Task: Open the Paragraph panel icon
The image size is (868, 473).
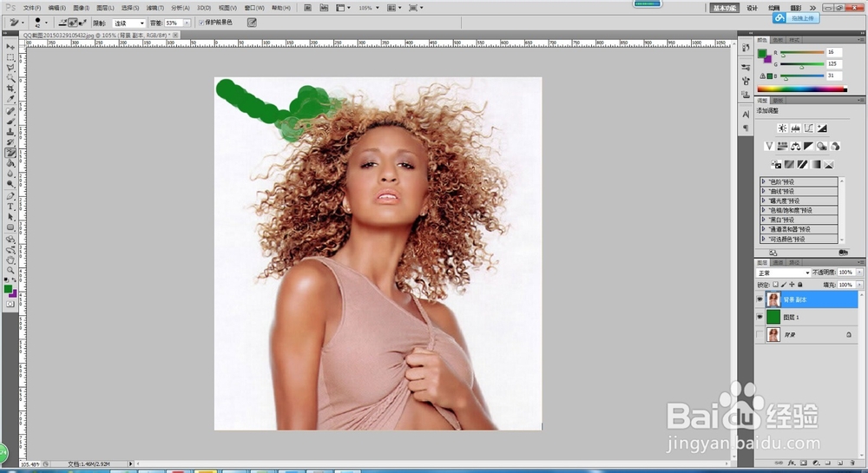Action: pos(746,128)
